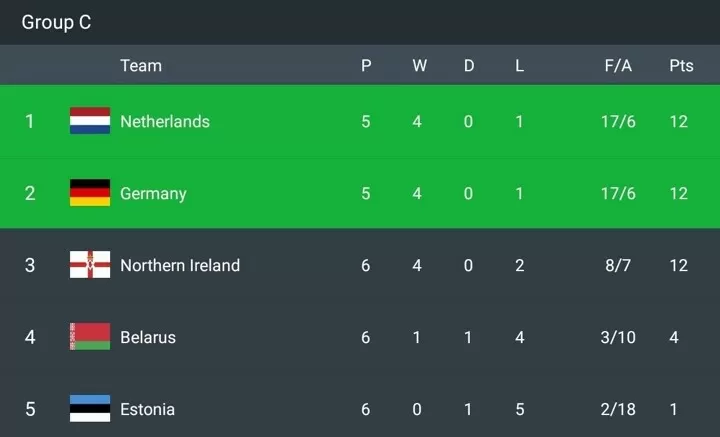This screenshot has width=720, height=437.
Task: Click Estonia's 2/18 goal record
Action: click(618, 409)
